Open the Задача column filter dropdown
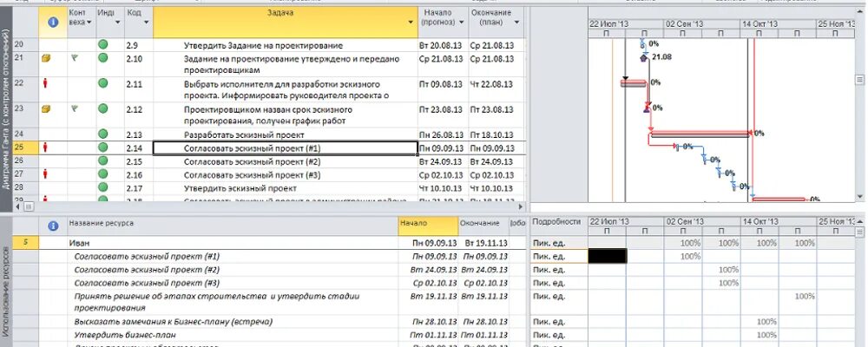 tap(411, 23)
